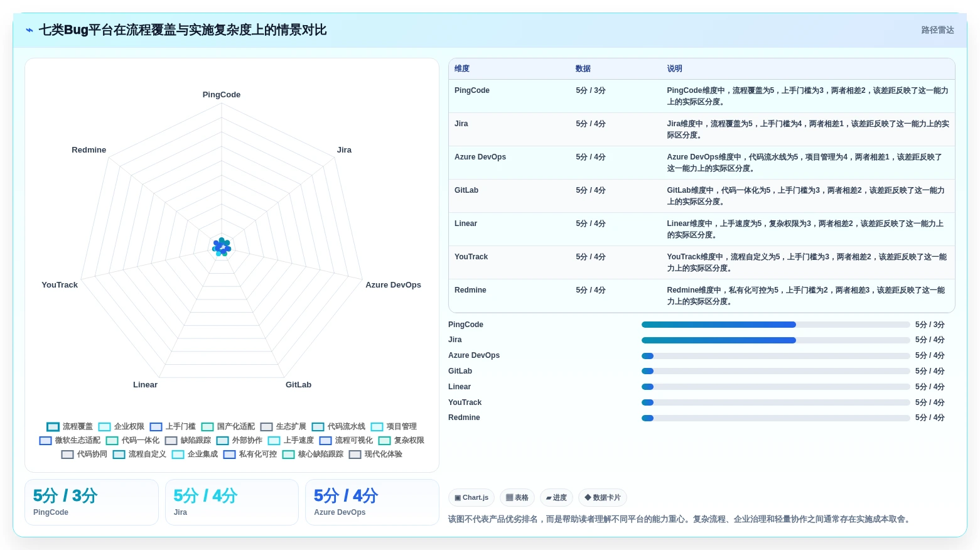Select the Jira row in the table
The width and height of the screenshot is (980, 550).
[702, 129]
